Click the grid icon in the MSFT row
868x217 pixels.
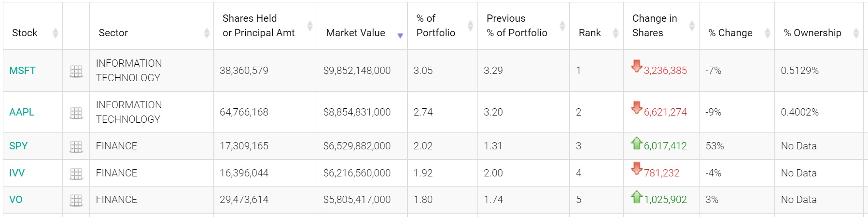click(76, 72)
